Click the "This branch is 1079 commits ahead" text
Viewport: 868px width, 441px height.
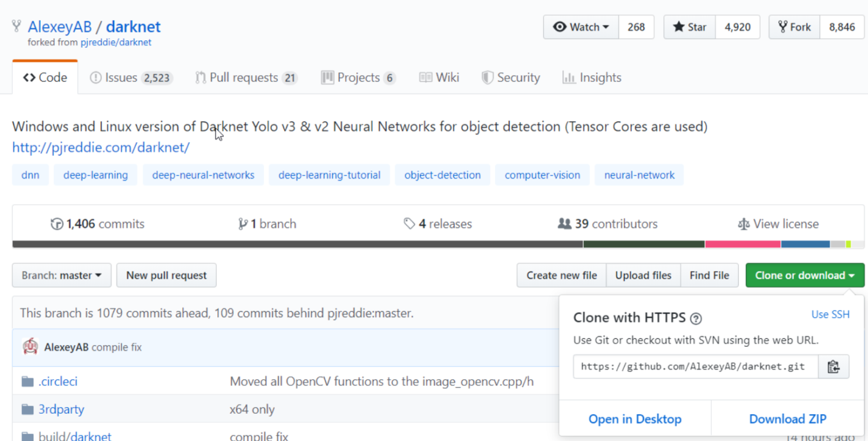tap(217, 313)
